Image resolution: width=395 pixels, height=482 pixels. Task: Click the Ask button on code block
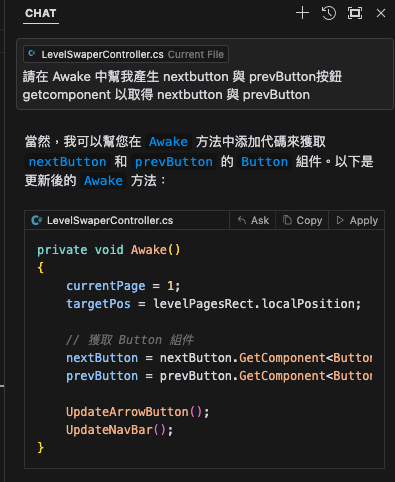click(253, 220)
